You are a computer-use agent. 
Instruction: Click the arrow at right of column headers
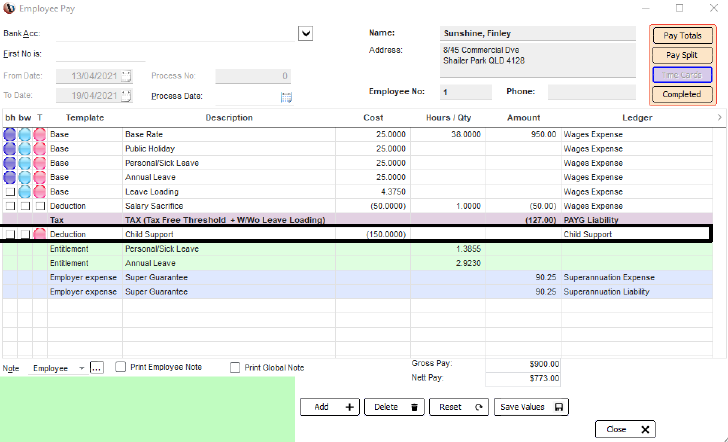click(x=720, y=117)
